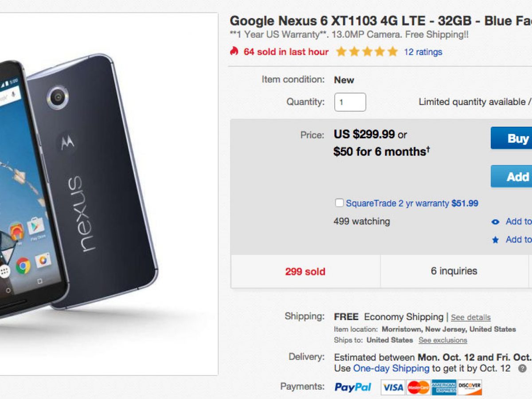
Task: Click the eye watch-list icon
Action: [x=496, y=222]
